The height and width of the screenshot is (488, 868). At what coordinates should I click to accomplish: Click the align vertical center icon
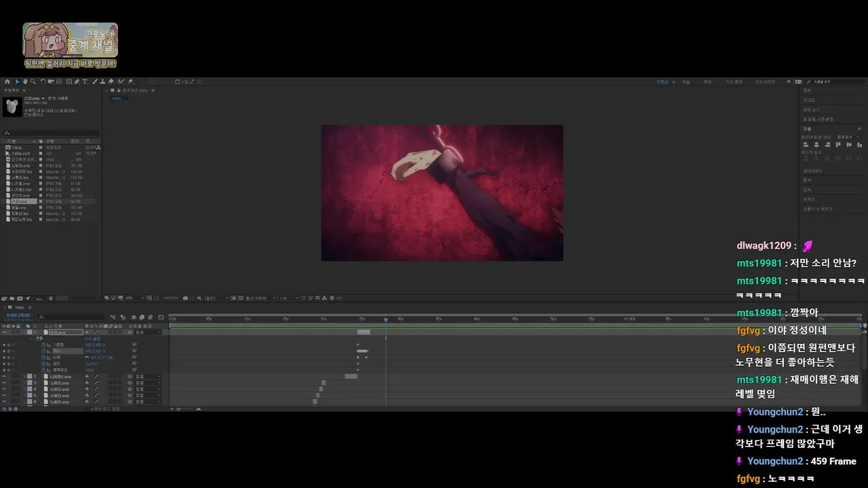point(849,144)
